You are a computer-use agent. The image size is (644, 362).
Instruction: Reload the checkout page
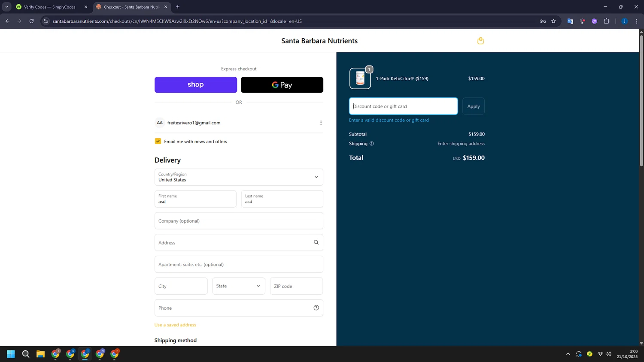click(x=31, y=21)
